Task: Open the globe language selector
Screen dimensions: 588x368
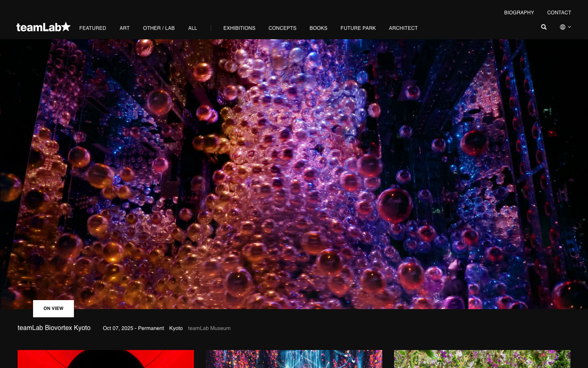Action: [x=565, y=27]
